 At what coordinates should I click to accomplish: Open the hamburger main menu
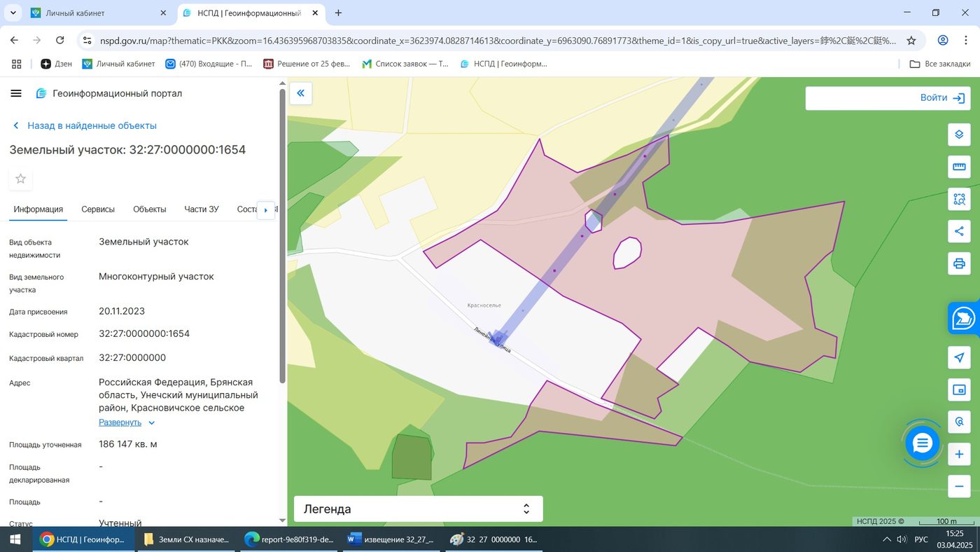[16, 93]
